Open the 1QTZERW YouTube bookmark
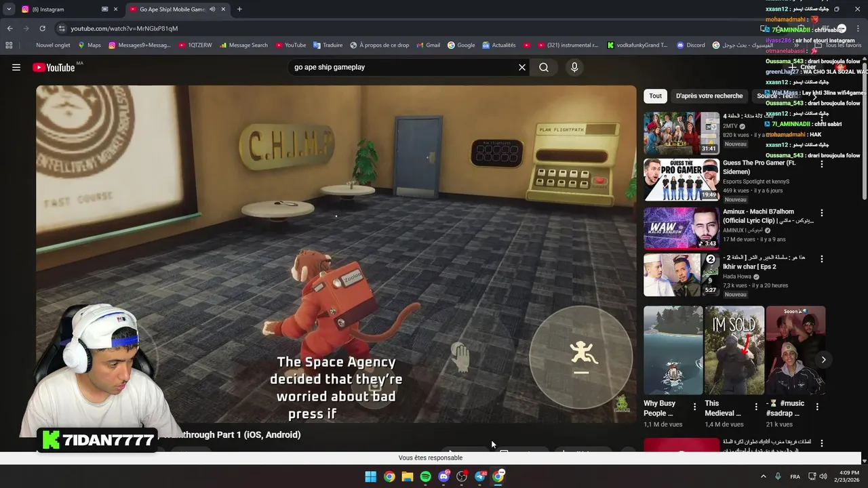Screen dimensions: 868x488 click(195, 45)
